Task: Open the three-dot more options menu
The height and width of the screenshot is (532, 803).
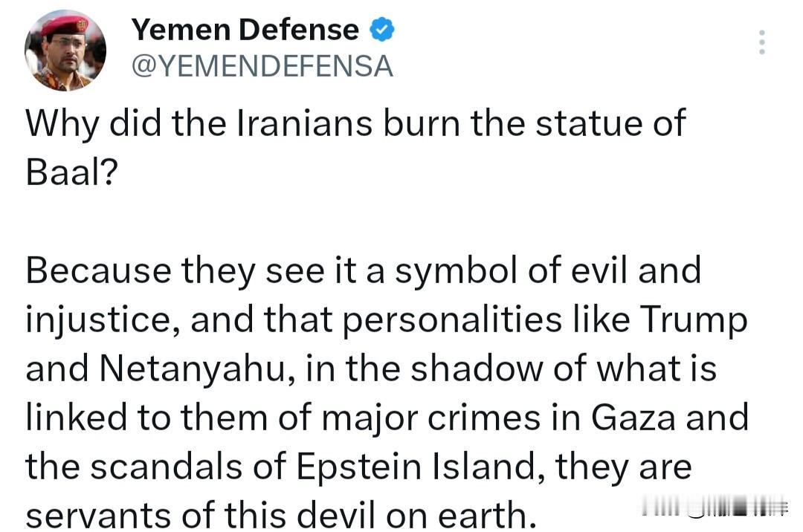Action: click(x=761, y=42)
